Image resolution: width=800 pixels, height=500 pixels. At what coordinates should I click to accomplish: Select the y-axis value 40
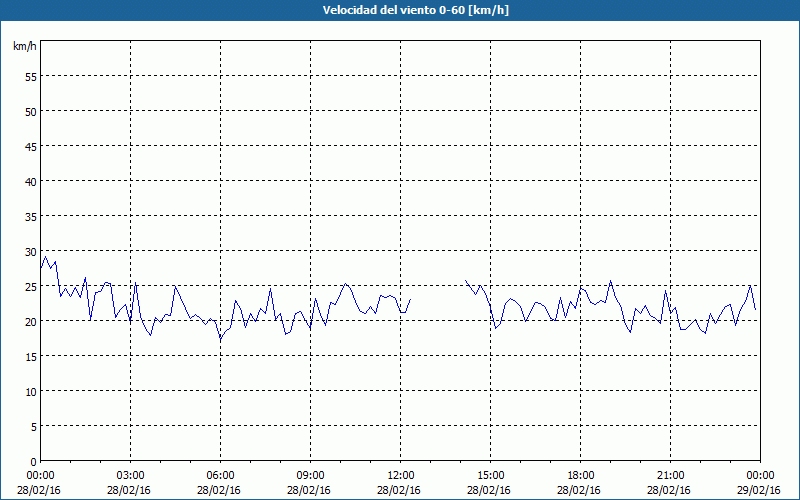[x=31, y=181]
